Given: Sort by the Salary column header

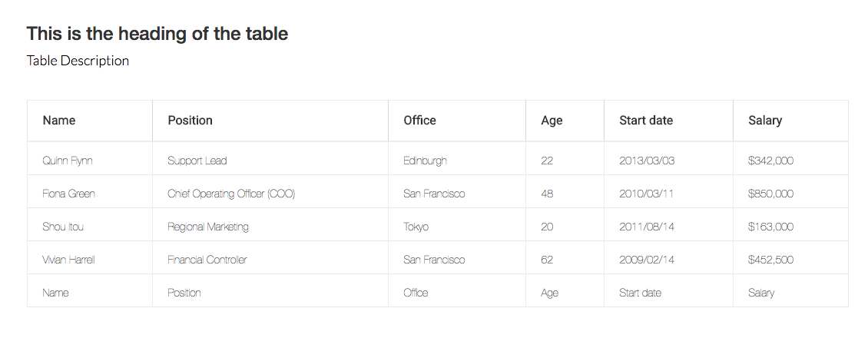Looking at the screenshot, I should (790, 121).
